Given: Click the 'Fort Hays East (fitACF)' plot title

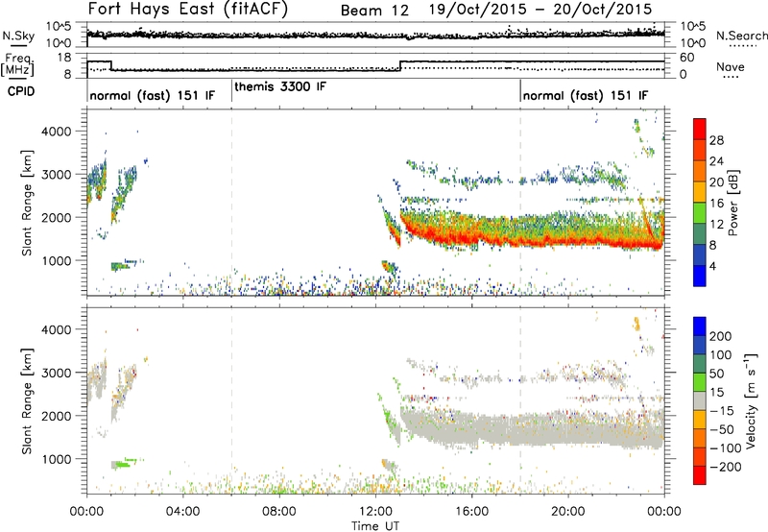Looking at the screenshot, I should (x=188, y=9).
